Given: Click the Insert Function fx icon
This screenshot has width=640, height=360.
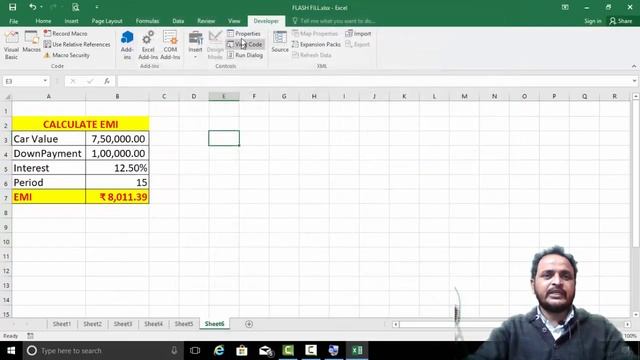Looking at the screenshot, I should [x=107, y=81].
